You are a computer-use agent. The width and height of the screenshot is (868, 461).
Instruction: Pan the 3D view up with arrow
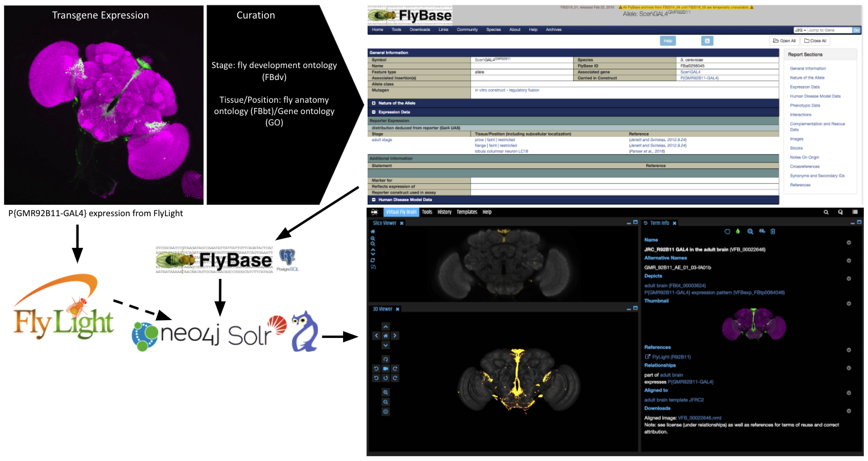tap(386, 327)
